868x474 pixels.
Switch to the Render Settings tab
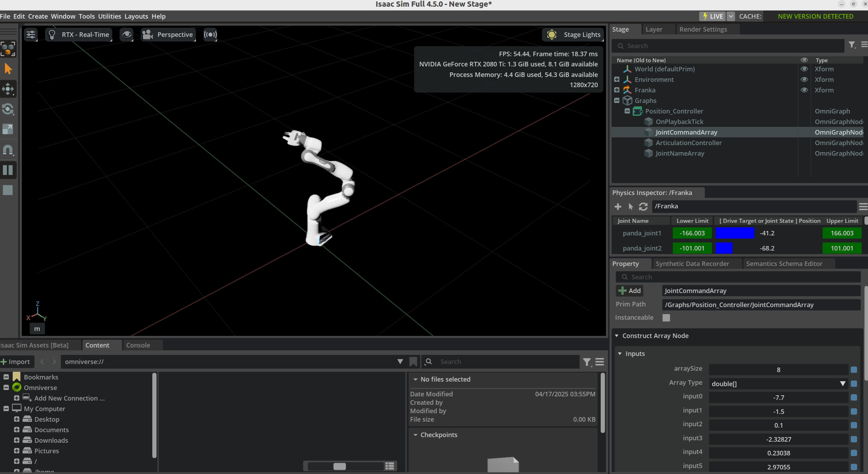coord(703,29)
